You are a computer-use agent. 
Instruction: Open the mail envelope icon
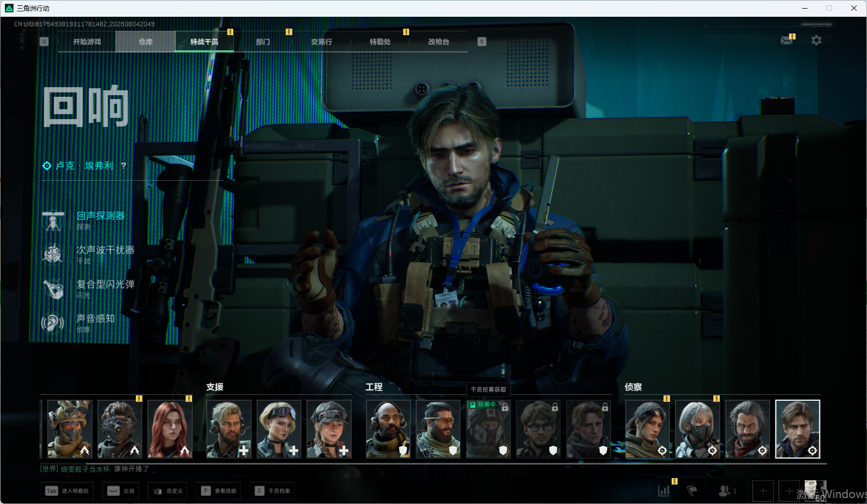point(787,41)
